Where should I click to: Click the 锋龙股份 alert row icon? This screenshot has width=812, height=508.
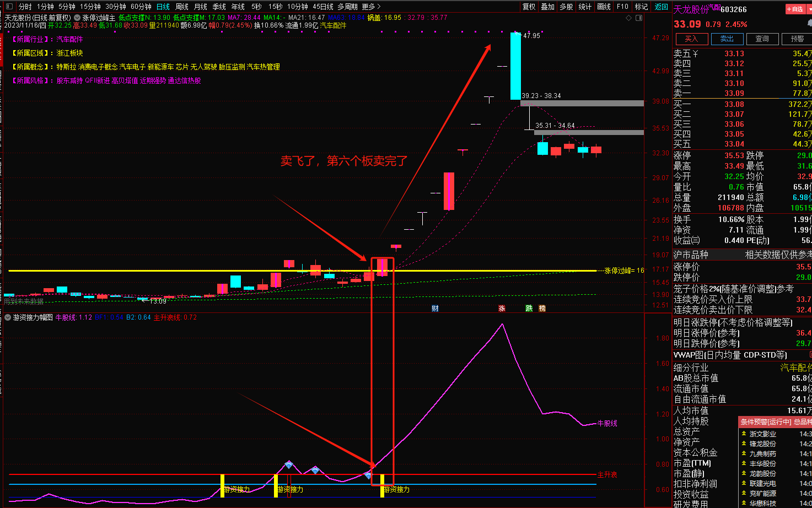pyautogui.click(x=744, y=444)
